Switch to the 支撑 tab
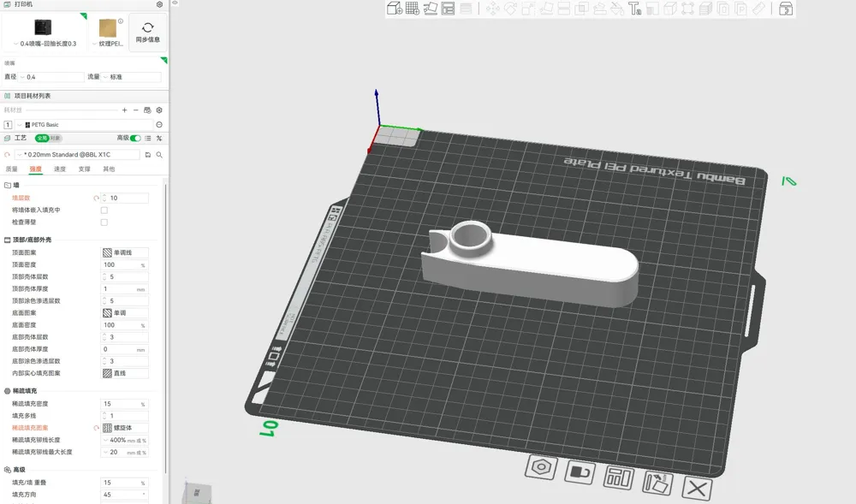The height and width of the screenshot is (504, 856). pos(84,169)
